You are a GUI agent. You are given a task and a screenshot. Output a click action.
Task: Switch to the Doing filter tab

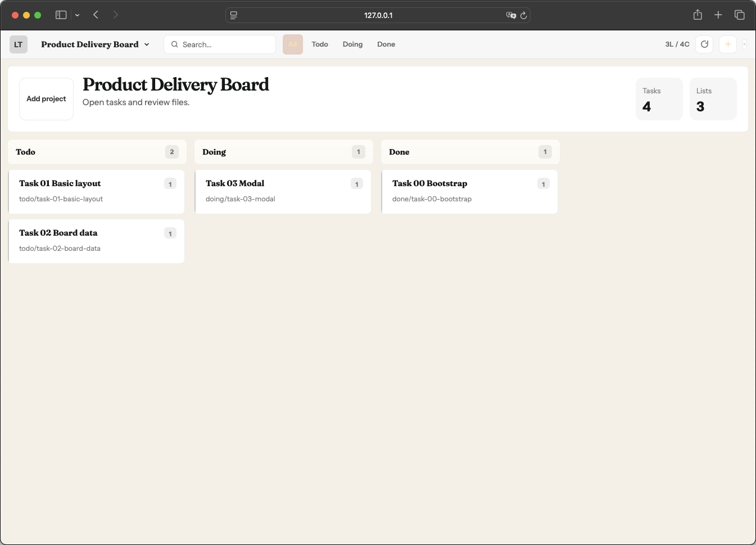(x=352, y=44)
